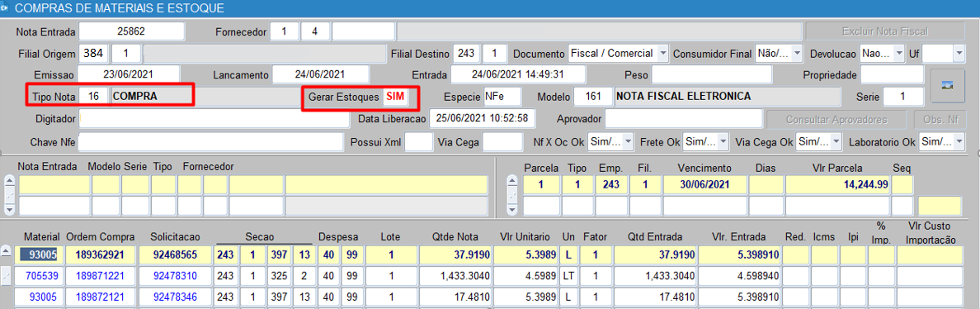980x309 pixels.
Task: Click the Digitador input field
Action: click(x=214, y=119)
